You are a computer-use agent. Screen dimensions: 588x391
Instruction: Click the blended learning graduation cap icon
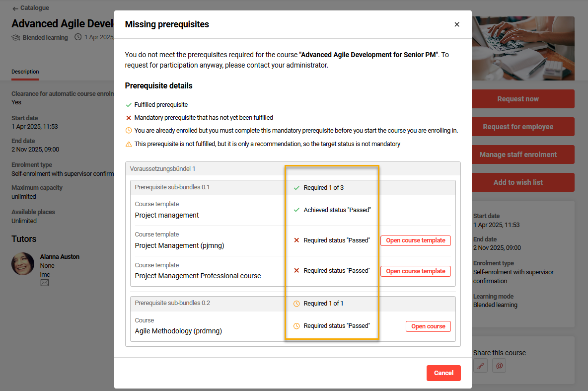pos(15,37)
